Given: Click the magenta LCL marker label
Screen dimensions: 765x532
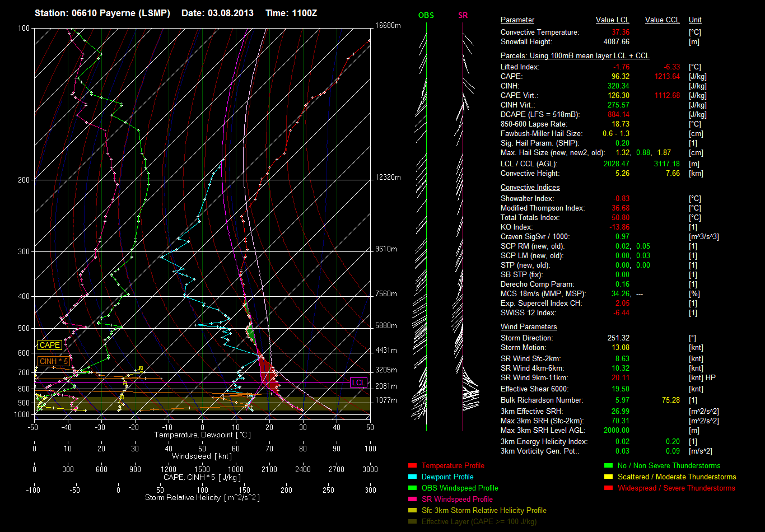Looking at the screenshot, I should (358, 382).
